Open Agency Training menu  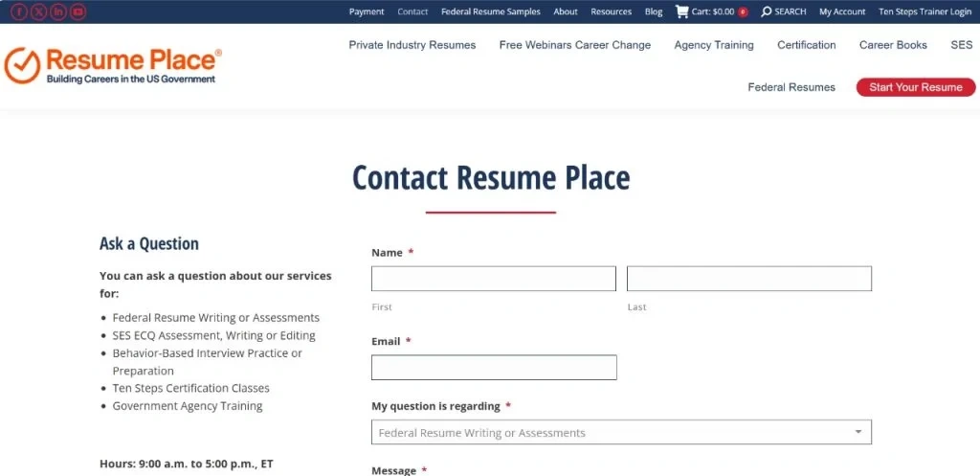pyautogui.click(x=714, y=45)
